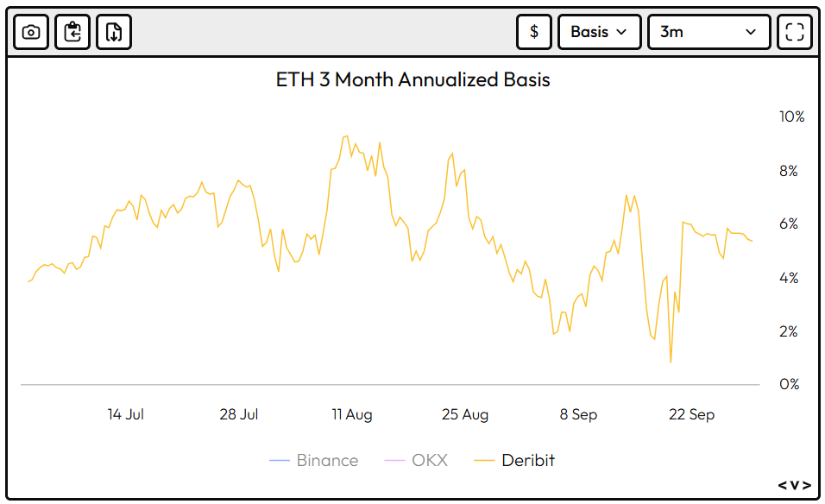
Task: Select the 22 Sep date tick label
Action: pos(691,414)
